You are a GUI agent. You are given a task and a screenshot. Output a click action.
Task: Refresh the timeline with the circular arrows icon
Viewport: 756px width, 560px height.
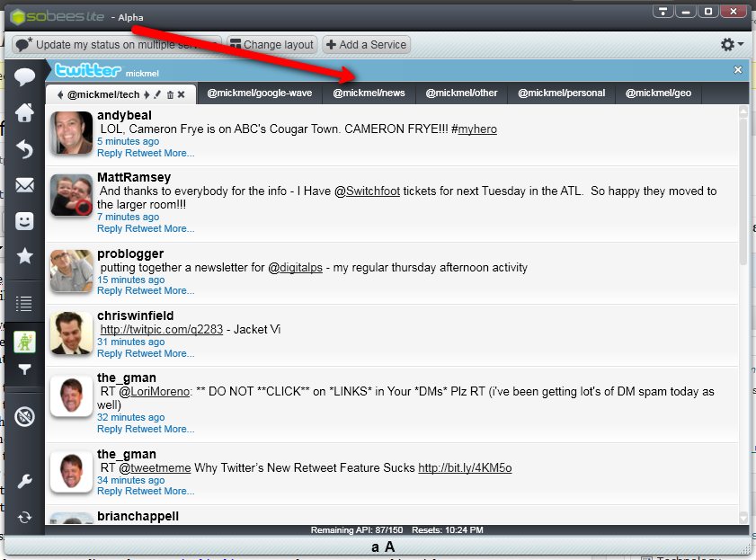(x=24, y=518)
